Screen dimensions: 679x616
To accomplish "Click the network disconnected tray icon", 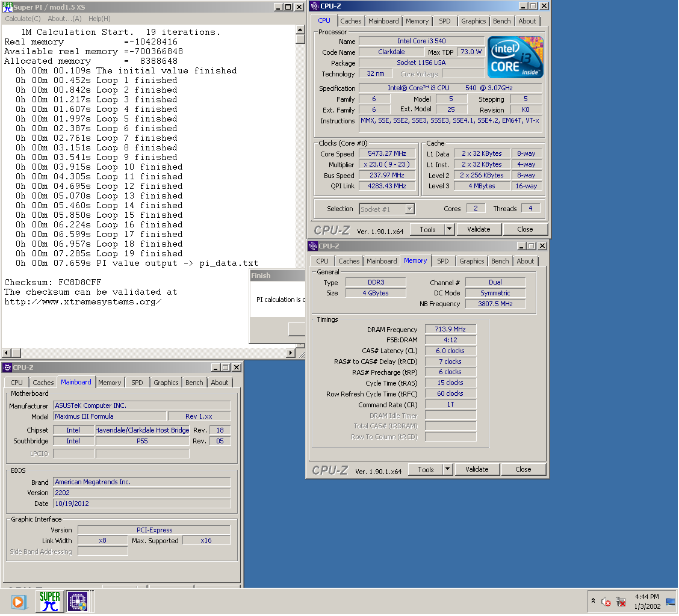I will pyautogui.click(x=621, y=602).
